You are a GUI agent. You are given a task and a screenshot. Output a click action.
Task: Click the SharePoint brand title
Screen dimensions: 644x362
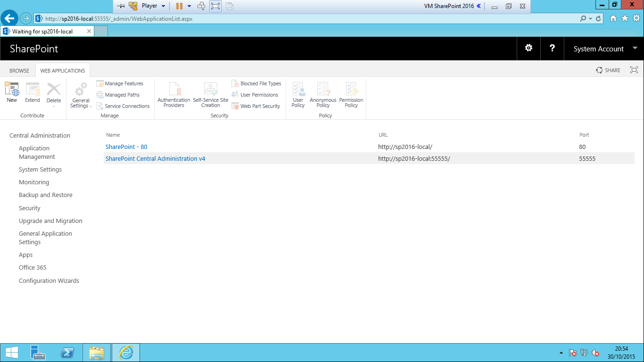34,49
